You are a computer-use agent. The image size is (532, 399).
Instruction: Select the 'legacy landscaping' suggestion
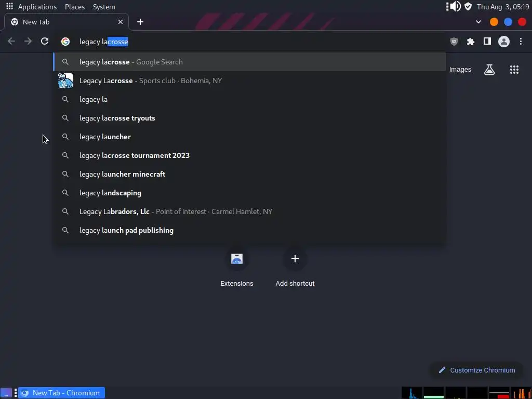point(249,193)
